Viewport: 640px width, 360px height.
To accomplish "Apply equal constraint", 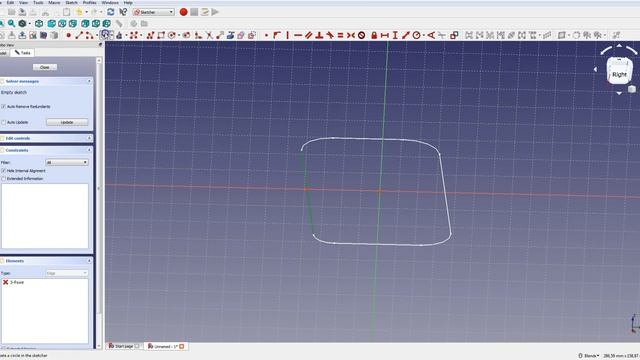I will (x=340, y=36).
